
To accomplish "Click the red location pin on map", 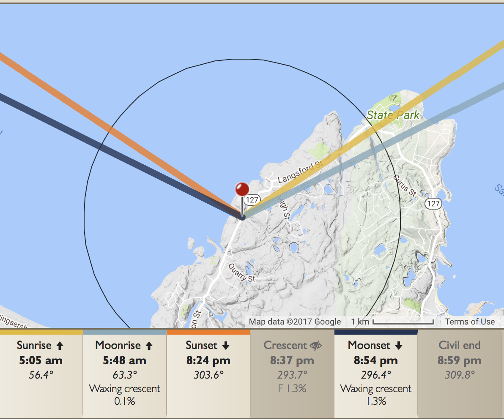I will point(242,189).
